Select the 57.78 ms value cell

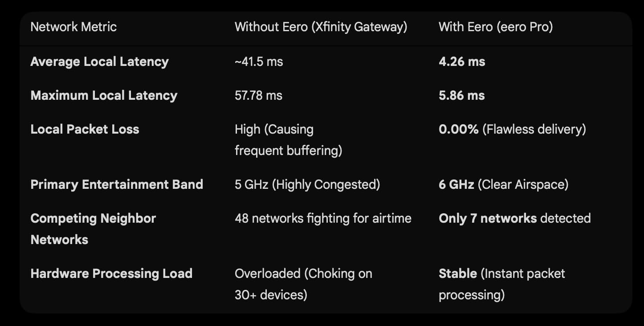click(258, 95)
